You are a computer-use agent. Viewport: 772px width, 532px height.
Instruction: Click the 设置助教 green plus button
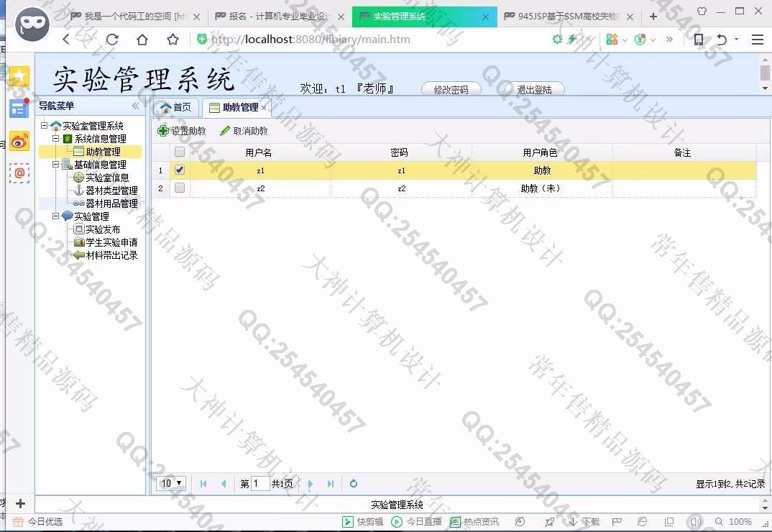pyautogui.click(x=181, y=131)
